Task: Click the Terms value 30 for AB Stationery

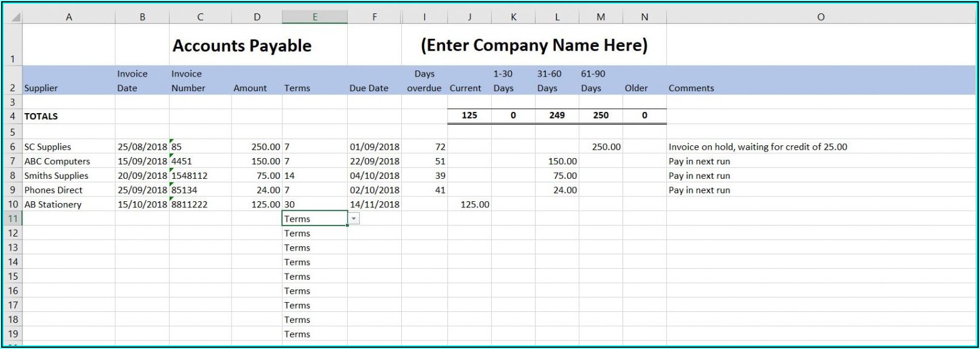Action: pos(315,205)
